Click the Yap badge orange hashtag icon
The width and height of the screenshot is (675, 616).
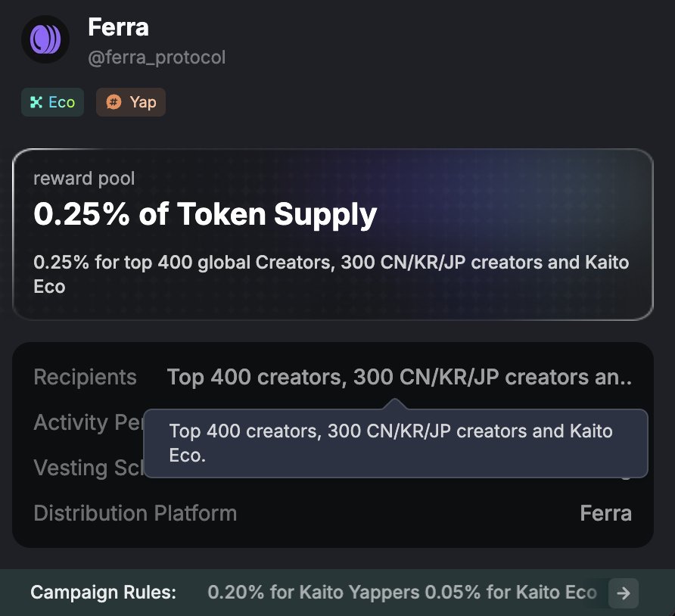[x=114, y=102]
